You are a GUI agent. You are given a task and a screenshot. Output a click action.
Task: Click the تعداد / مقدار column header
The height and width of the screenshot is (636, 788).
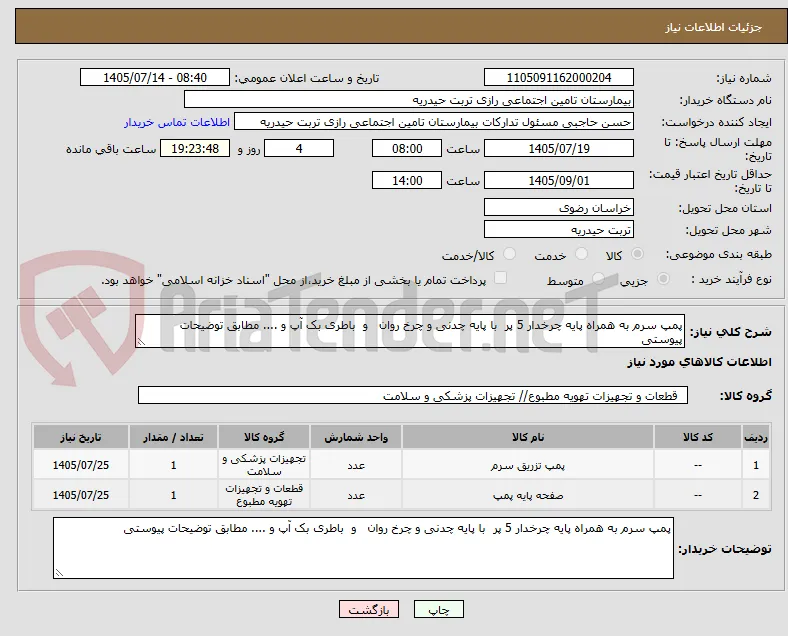pos(173,437)
